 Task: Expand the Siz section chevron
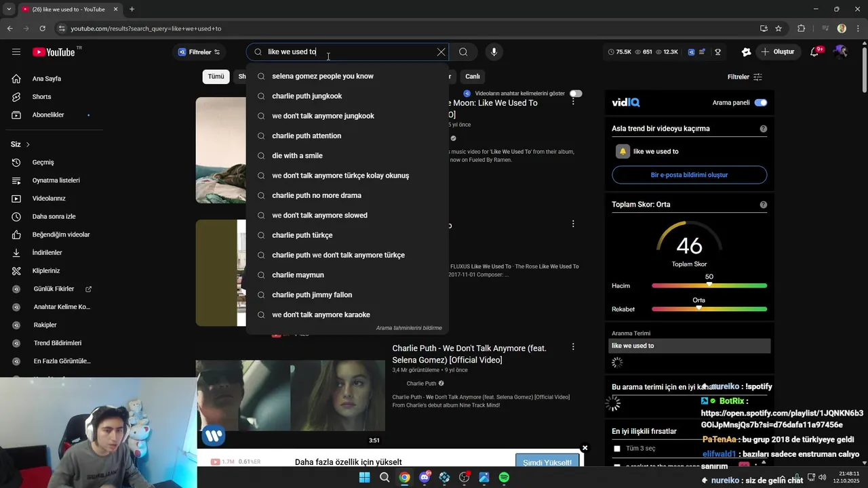point(28,144)
